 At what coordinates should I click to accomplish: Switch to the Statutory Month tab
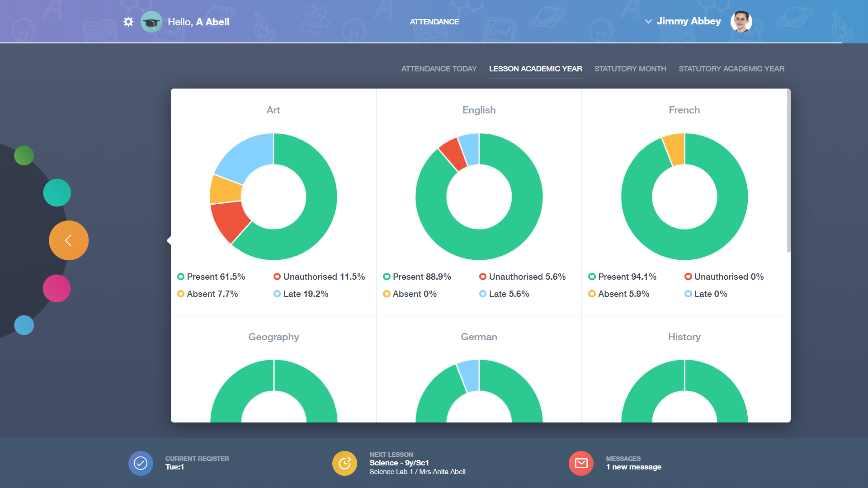pos(630,69)
